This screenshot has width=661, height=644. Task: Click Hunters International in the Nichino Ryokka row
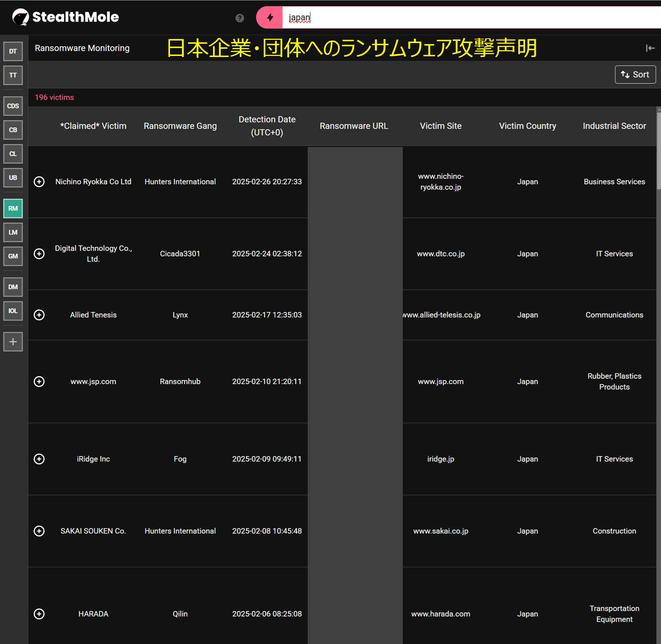click(x=180, y=182)
